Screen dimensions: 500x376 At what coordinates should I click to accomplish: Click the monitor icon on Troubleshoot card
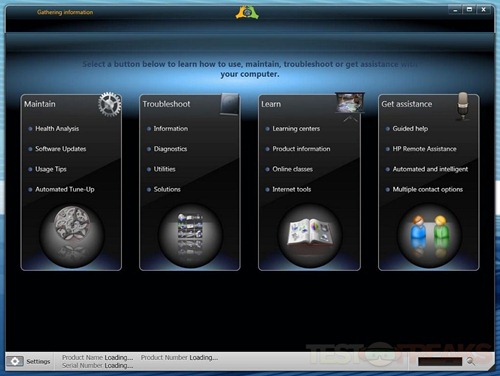coord(230,104)
